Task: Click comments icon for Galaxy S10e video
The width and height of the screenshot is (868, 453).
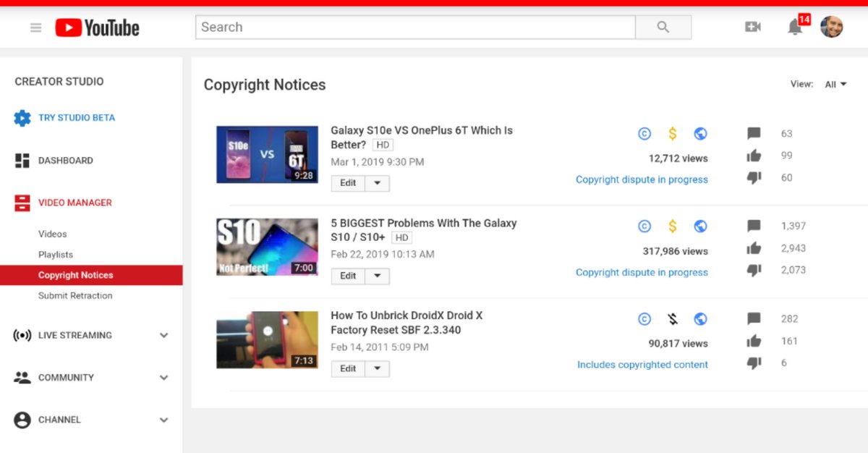Action: pyautogui.click(x=754, y=134)
